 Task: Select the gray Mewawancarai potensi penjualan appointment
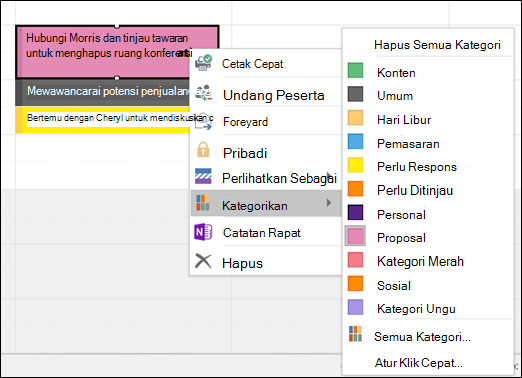coord(103,92)
